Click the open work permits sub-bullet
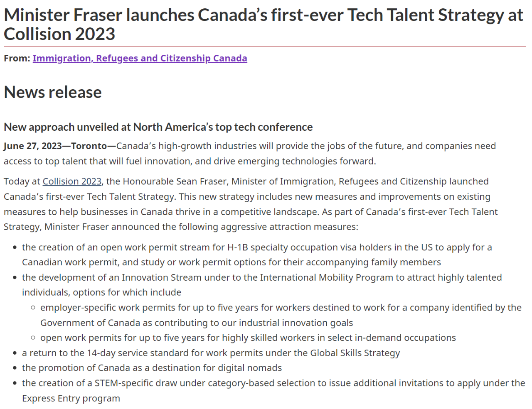Image resolution: width=532 pixels, height=409 pixels. click(248, 338)
